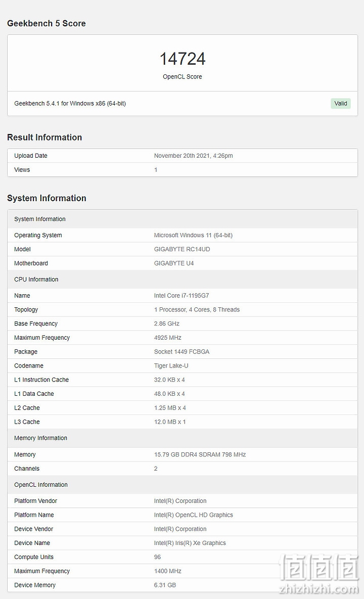Click the 'Memory Information' section header
Image resolution: width=364 pixels, height=599 pixels.
[x=183, y=438]
